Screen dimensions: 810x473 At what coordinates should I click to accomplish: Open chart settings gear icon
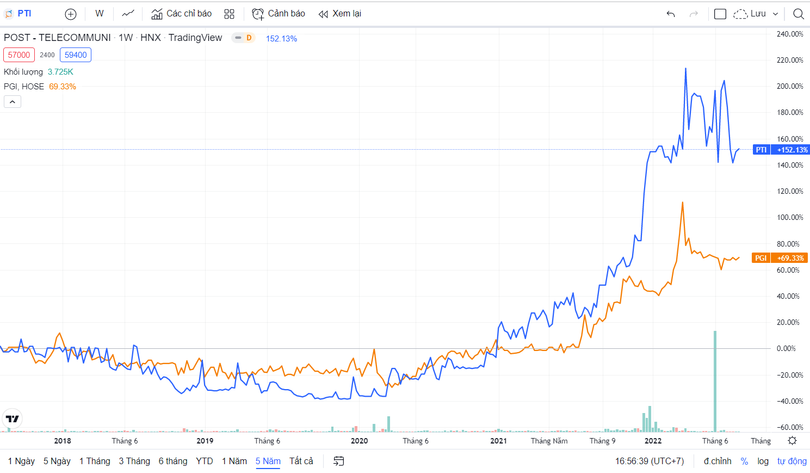point(793,441)
